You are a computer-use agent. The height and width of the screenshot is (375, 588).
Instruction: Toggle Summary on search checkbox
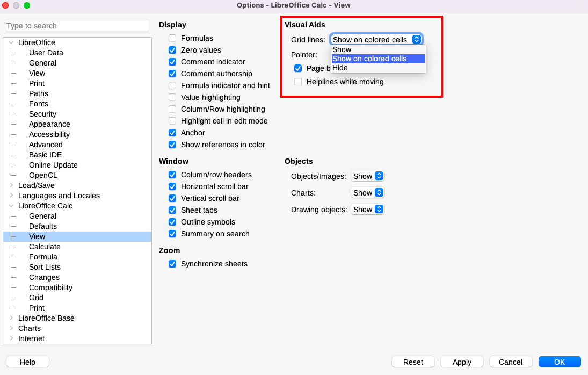click(x=172, y=234)
